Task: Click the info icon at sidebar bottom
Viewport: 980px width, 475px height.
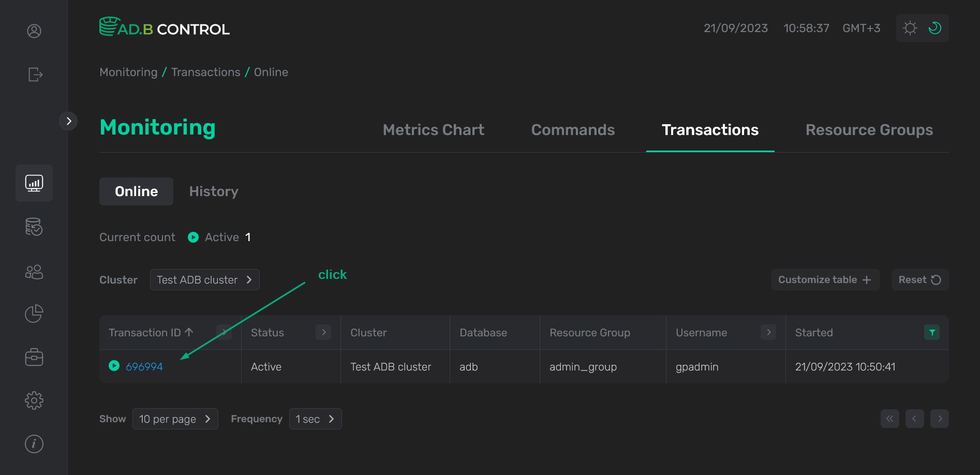Action: (34, 443)
